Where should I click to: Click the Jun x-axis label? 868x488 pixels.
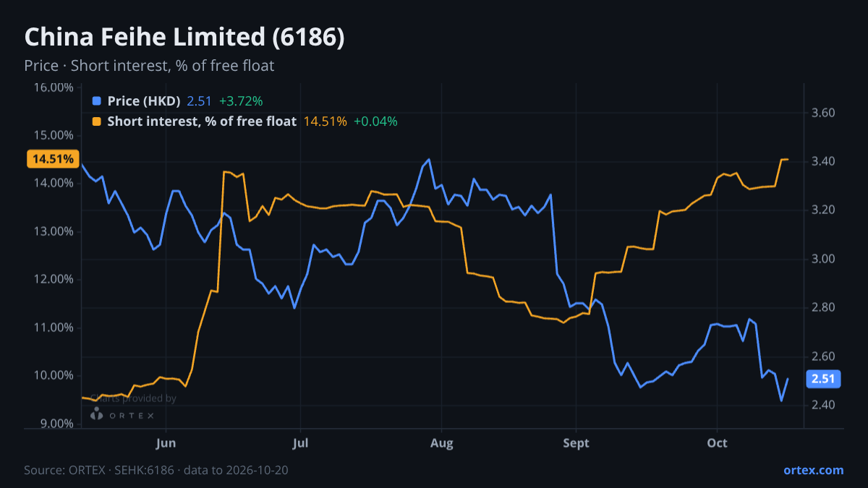(x=166, y=443)
